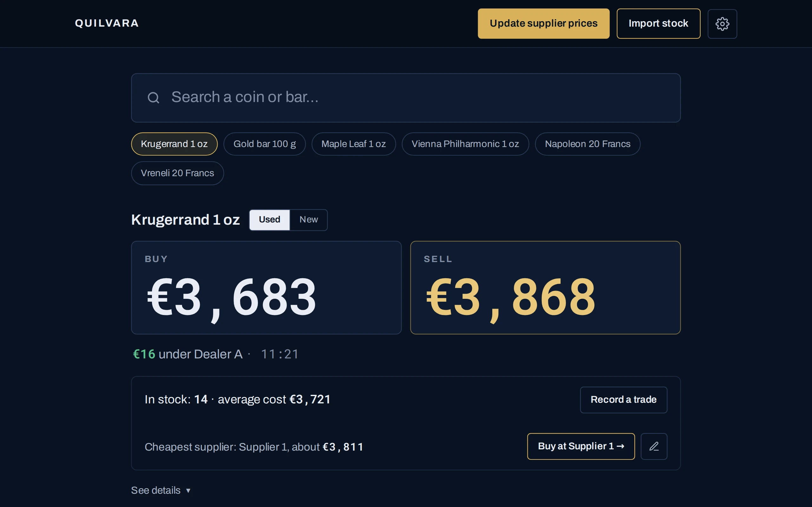
Task: Click the QUILVARA logo
Action: pyautogui.click(x=107, y=23)
